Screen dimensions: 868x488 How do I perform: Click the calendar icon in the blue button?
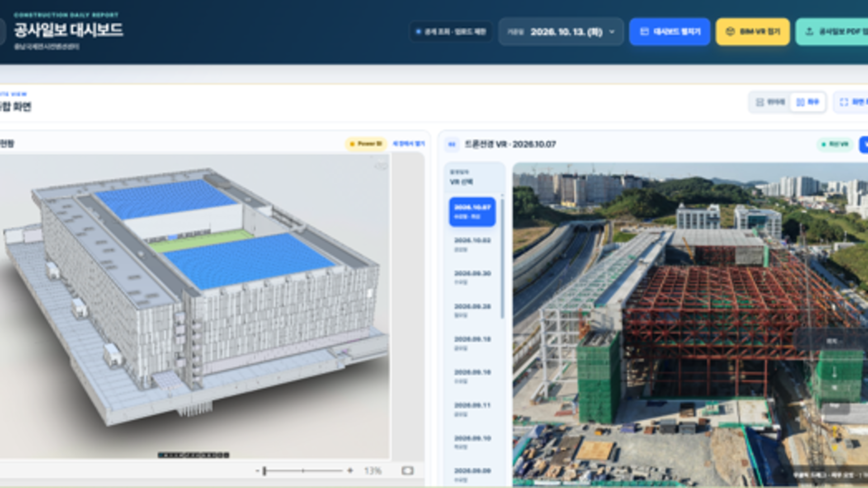coord(644,31)
